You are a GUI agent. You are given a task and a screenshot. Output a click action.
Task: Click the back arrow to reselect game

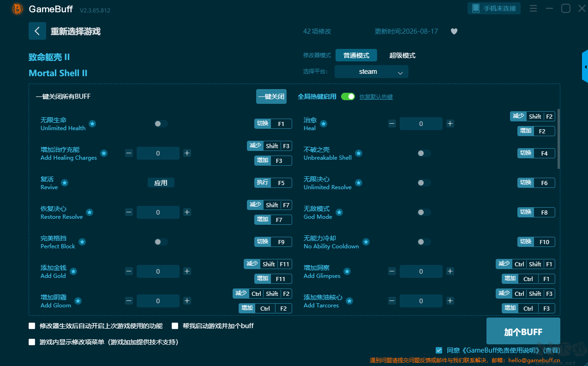pyautogui.click(x=37, y=31)
